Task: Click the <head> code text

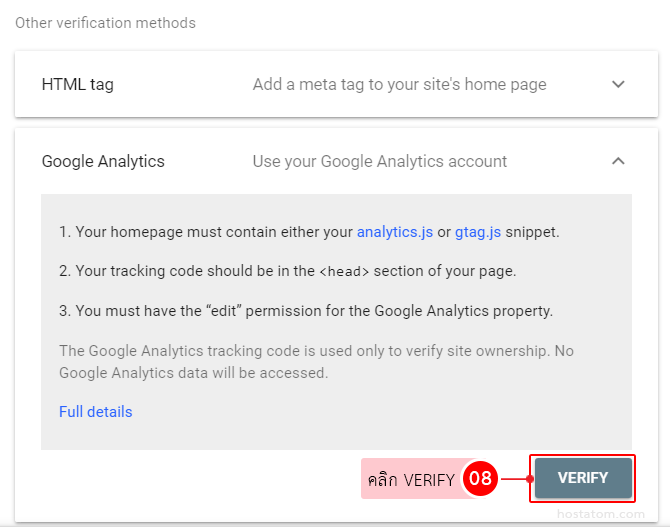Action: (344, 272)
